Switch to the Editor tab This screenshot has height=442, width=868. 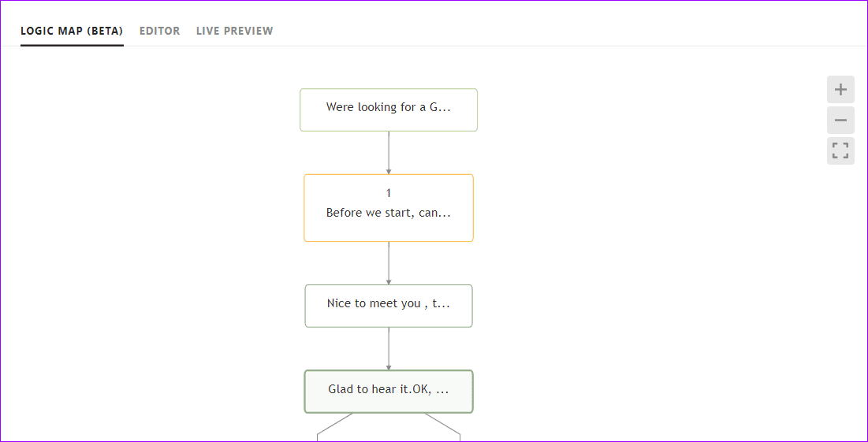pyautogui.click(x=159, y=31)
